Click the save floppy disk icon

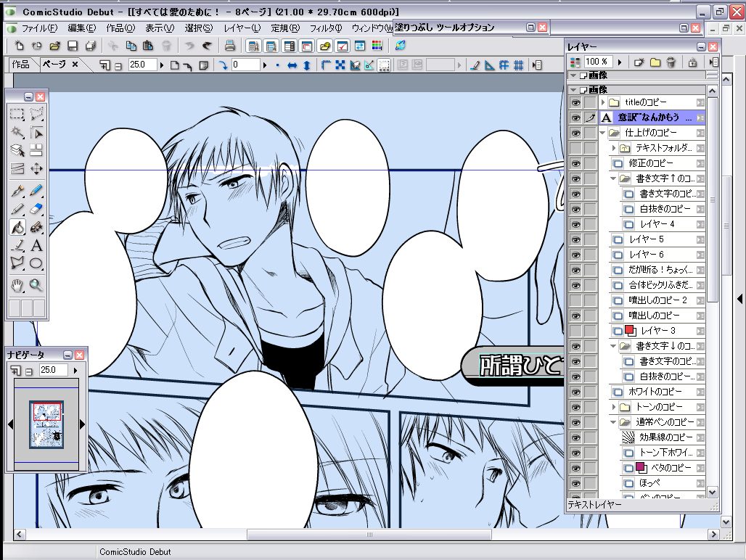(73, 46)
